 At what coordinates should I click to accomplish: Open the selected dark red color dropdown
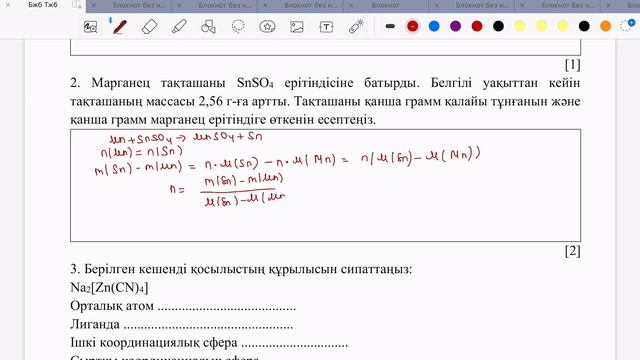[413, 26]
